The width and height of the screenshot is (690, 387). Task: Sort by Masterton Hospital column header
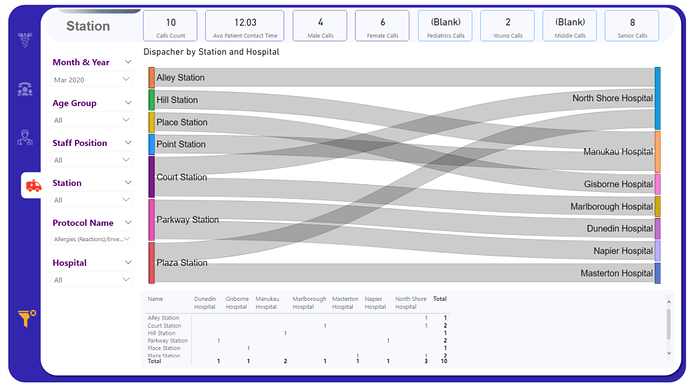(345, 303)
